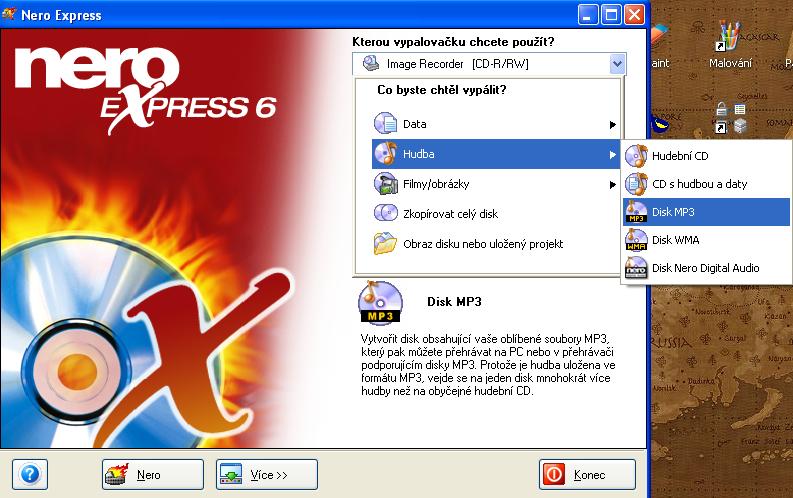Choose Zkopírovat celý disk
Image resolution: width=793 pixels, height=498 pixels.
tap(496, 213)
